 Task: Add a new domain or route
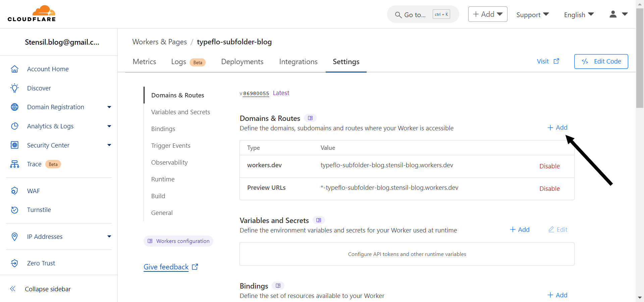click(x=557, y=128)
